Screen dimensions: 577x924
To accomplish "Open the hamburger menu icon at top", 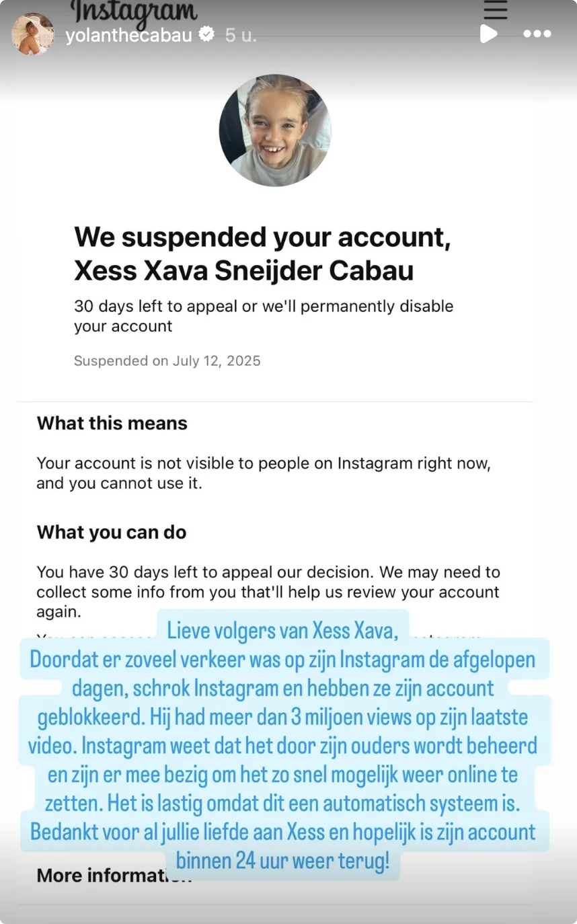I will [x=496, y=9].
